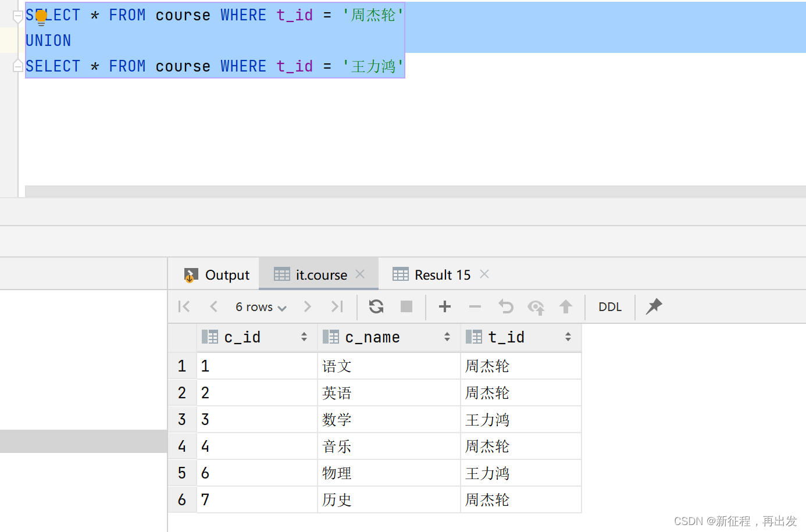Close the Result 15 tab
806x532 pixels.
click(484, 274)
